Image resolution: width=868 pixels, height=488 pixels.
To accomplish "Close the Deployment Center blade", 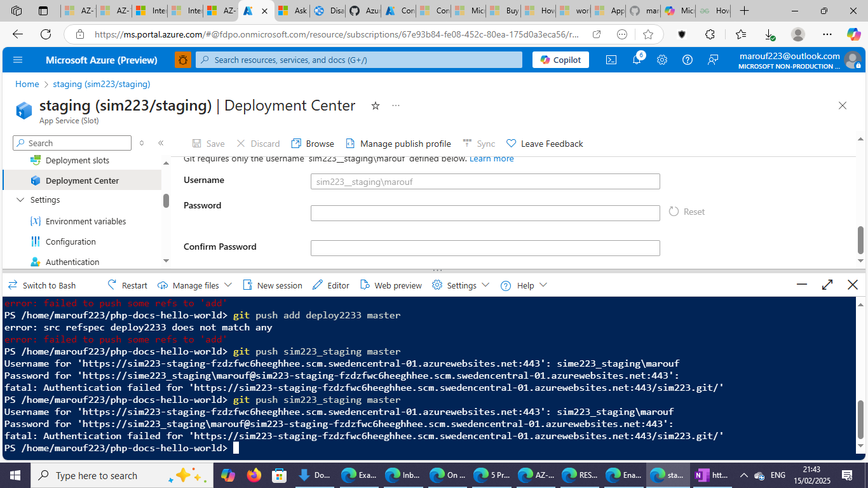I will tap(843, 105).
